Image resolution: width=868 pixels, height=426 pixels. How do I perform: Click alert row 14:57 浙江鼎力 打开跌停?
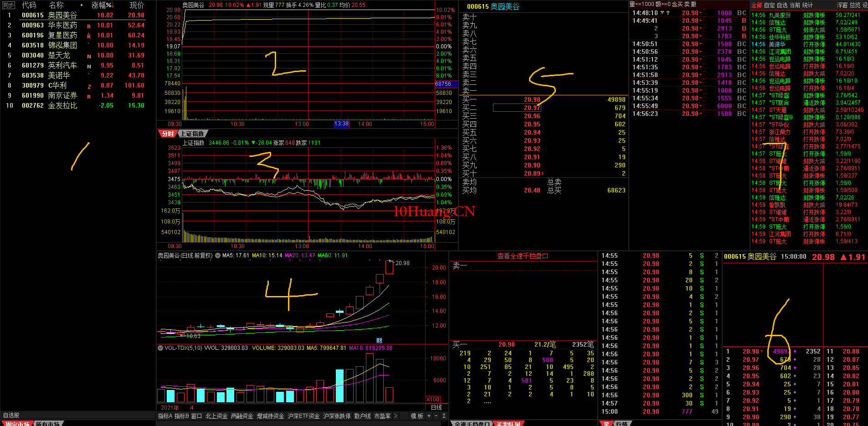[808, 132]
